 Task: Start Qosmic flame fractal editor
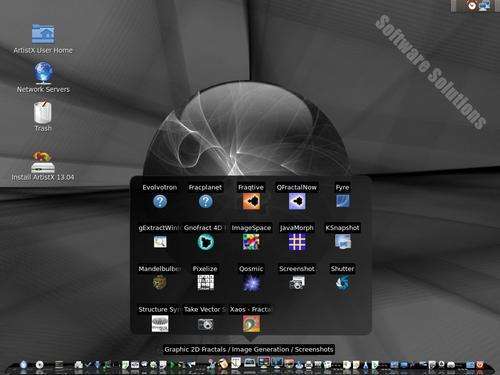[251, 283]
